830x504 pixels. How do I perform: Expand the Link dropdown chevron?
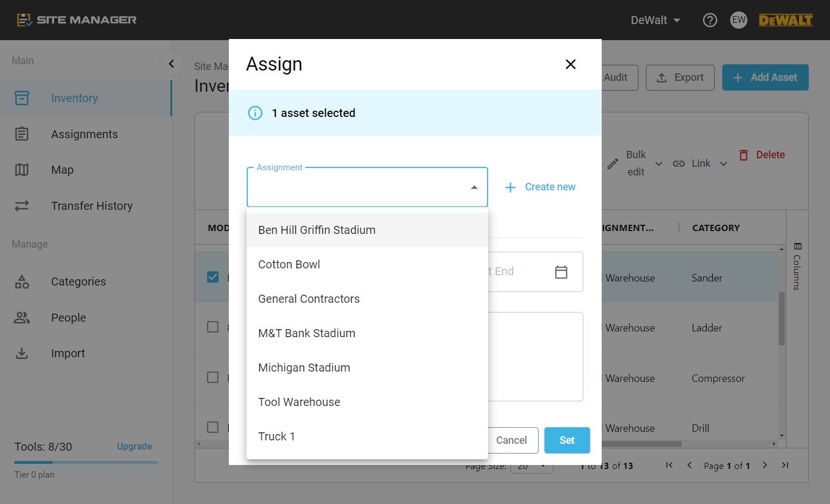(723, 164)
